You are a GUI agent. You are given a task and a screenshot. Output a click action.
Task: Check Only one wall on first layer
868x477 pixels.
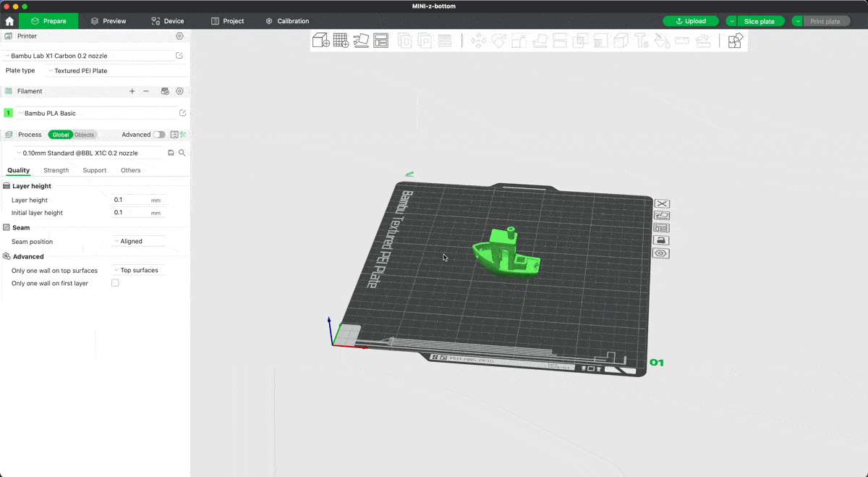pos(115,283)
